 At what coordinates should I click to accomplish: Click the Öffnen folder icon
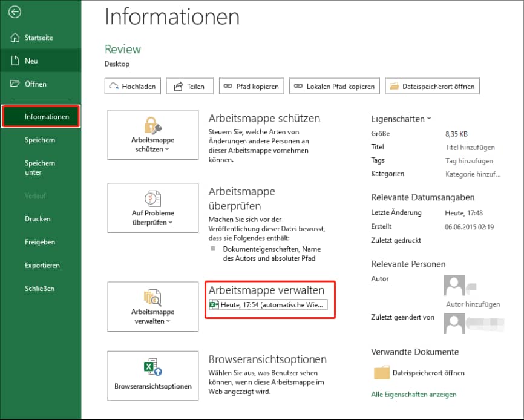pos(15,83)
